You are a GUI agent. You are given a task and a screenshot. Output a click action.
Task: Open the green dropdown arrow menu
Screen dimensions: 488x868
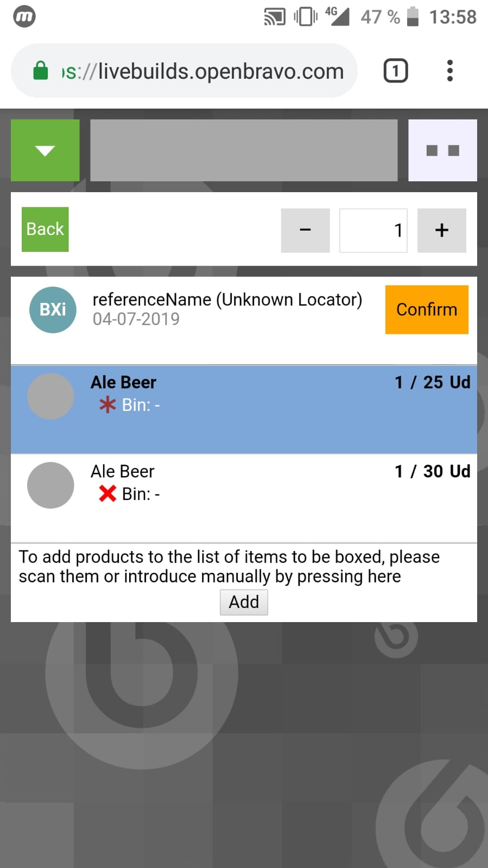[x=45, y=150]
